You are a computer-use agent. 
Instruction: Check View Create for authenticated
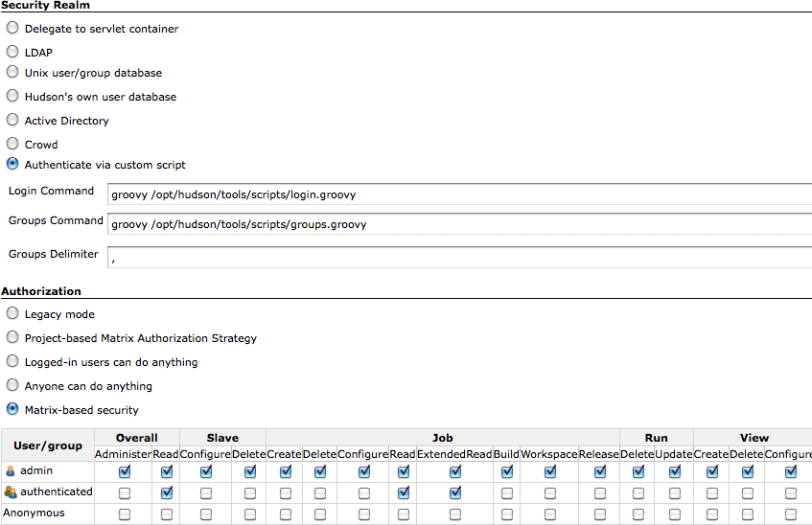(x=712, y=493)
